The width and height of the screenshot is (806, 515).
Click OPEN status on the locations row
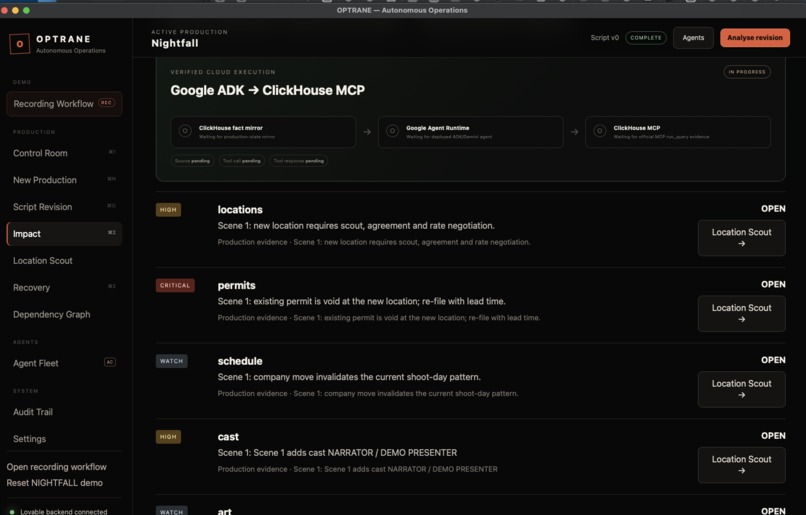click(773, 209)
